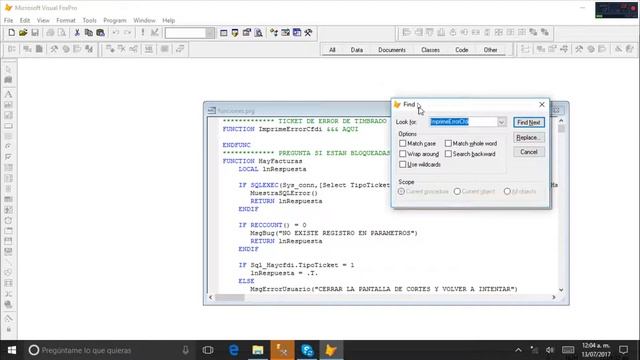Click the taskbar clock showing 12:04 a. m.

click(596, 350)
